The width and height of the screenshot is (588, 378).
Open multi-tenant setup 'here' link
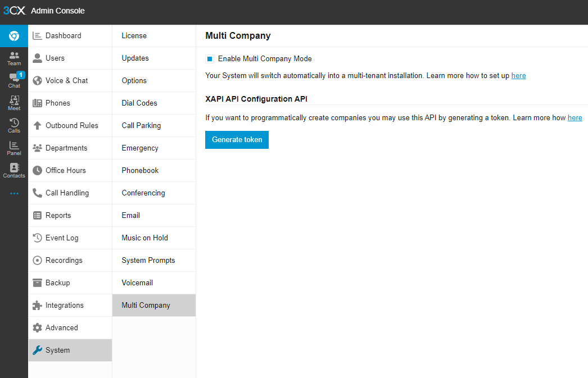click(519, 76)
